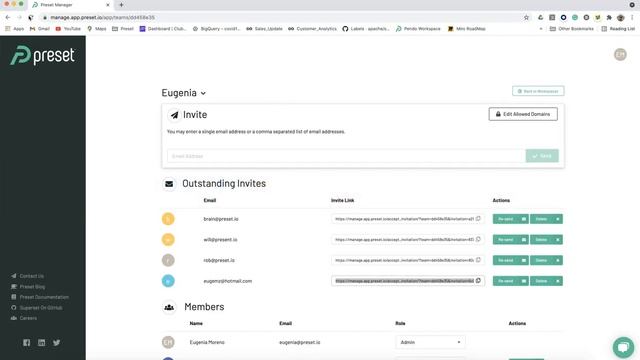Select invite link field for eugemz@hotmail.com
The height and width of the screenshot is (360, 640).
click(x=404, y=281)
